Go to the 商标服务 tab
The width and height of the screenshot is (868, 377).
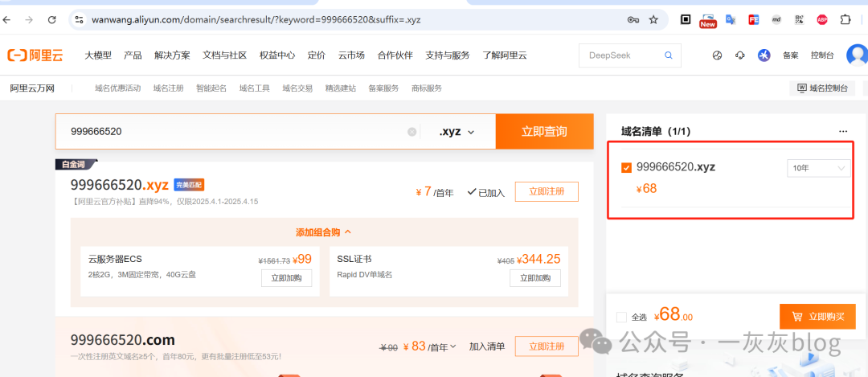tap(427, 88)
